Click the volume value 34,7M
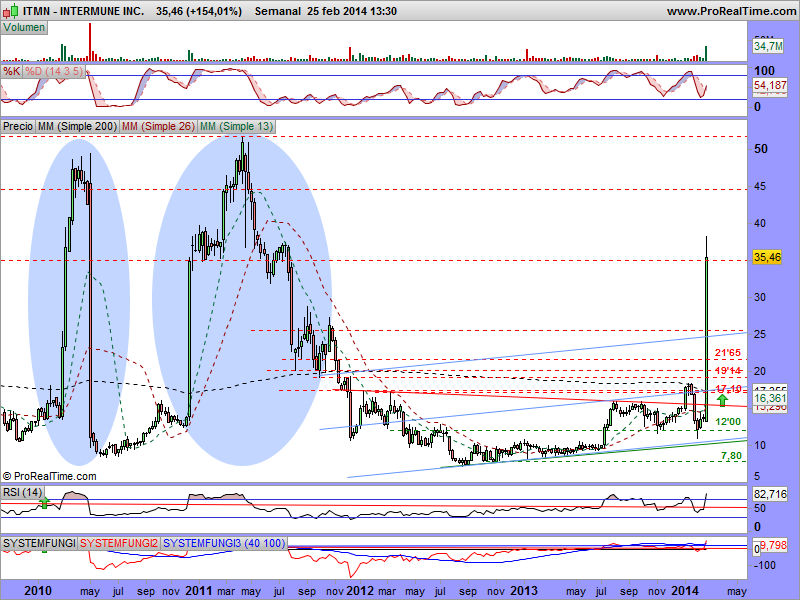 (x=768, y=46)
